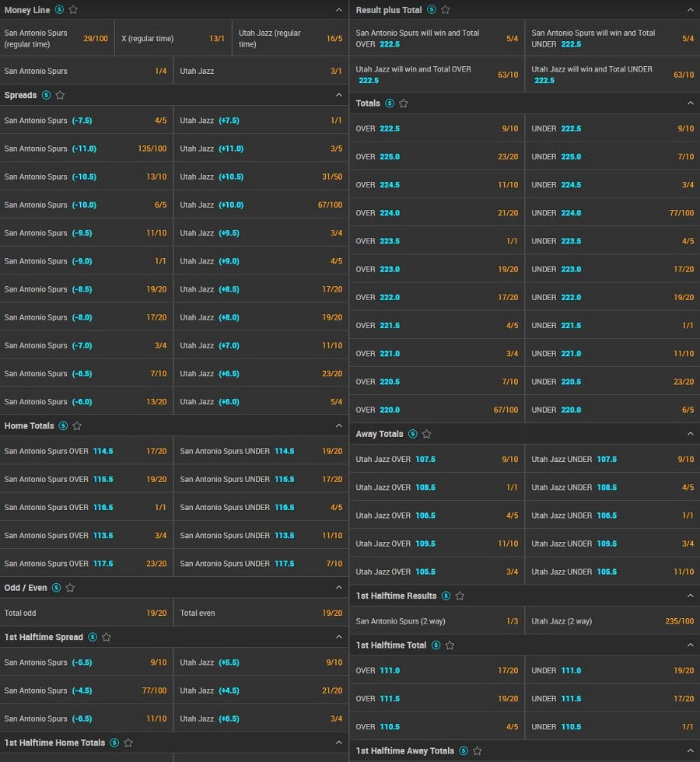Image resolution: width=700 pixels, height=762 pixels.
Task: Collapse the Home Totals section
Action: (339, 426)
